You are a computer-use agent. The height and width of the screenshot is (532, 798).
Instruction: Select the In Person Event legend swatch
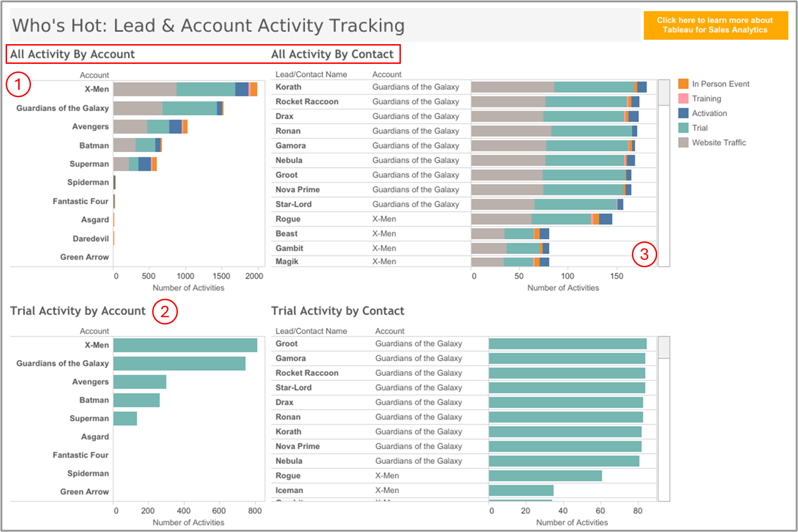(683, 84)
